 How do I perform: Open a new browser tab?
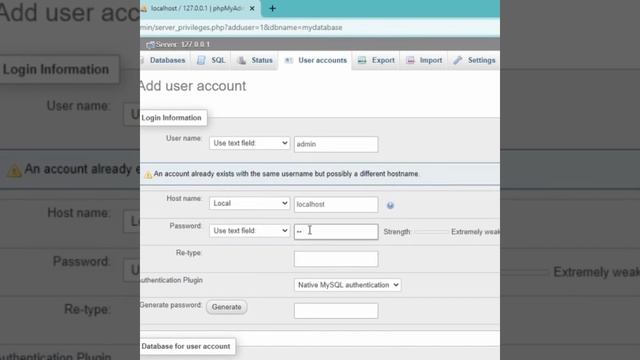pos(272,8)
